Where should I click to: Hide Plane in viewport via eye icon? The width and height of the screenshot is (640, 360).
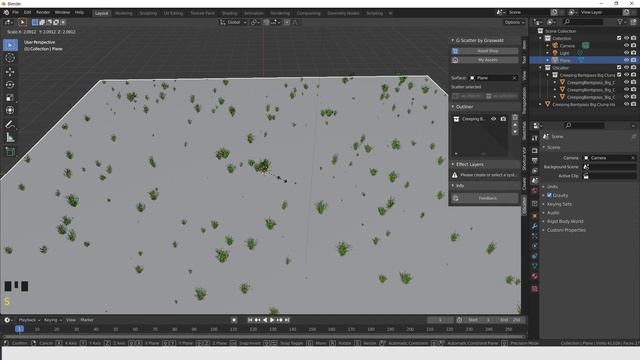point(627,60)
